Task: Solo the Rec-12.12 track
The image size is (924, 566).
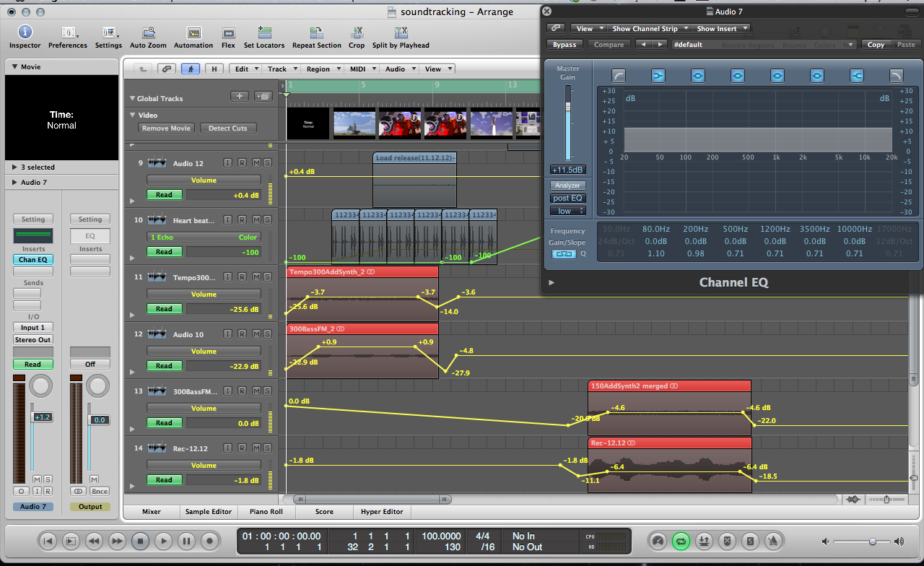Action: click(266, 448)
